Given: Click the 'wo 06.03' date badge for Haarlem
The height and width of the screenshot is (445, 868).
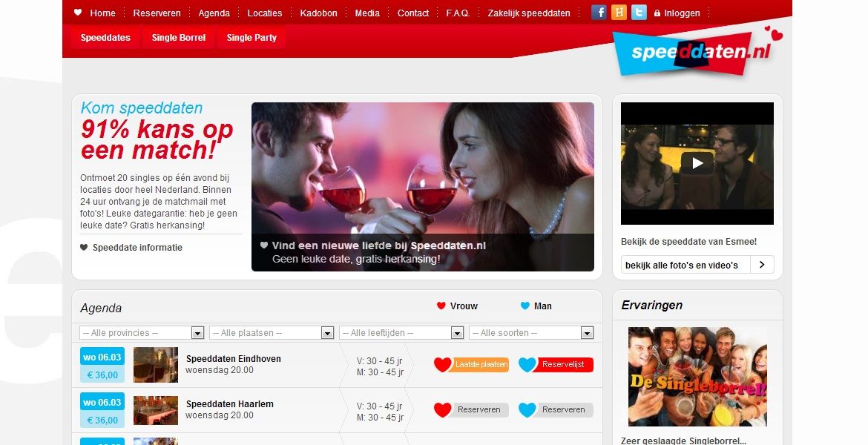Looking at the screenshot, I should [102, 402].
